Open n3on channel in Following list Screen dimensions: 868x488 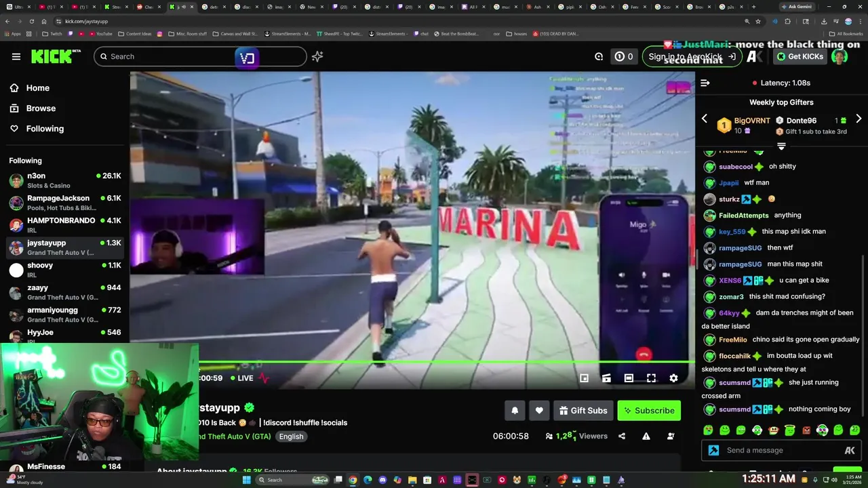pyautogui.click(x=64, y=180)
